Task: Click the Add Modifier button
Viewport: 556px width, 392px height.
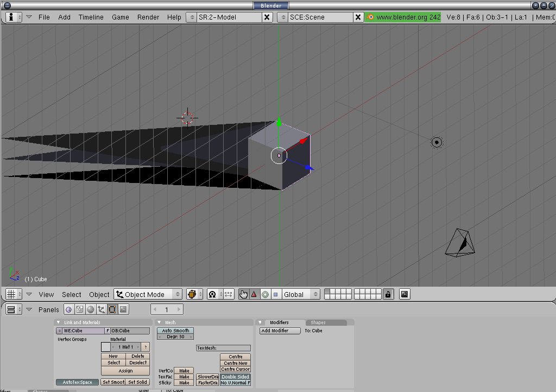Action: (x=280, y=331)
